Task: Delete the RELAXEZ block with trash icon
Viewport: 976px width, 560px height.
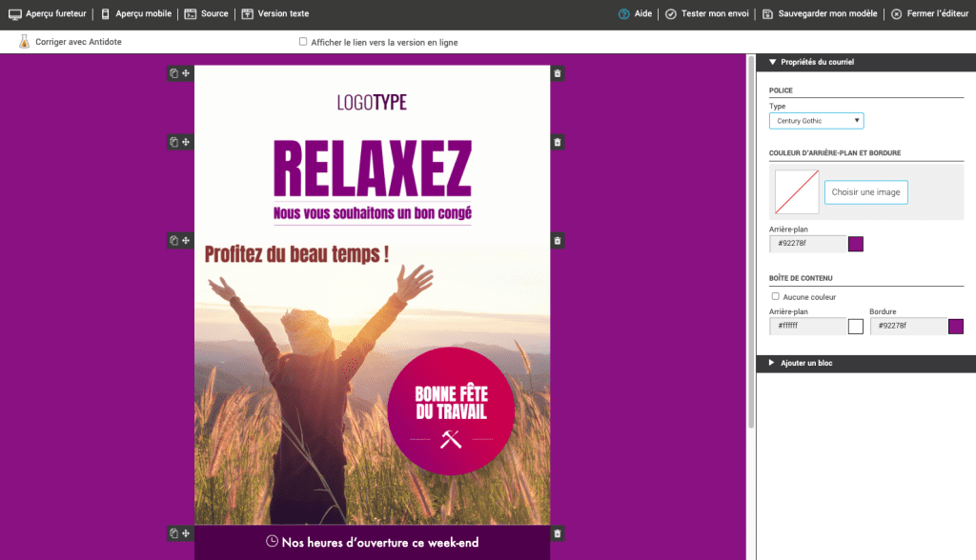Action: (558, 142)
